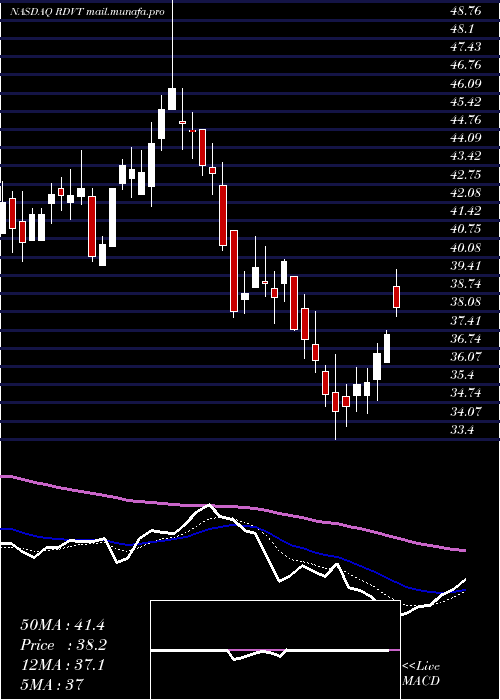
Task: Click the 34.74 price axis label
Action: coord(465,393)
